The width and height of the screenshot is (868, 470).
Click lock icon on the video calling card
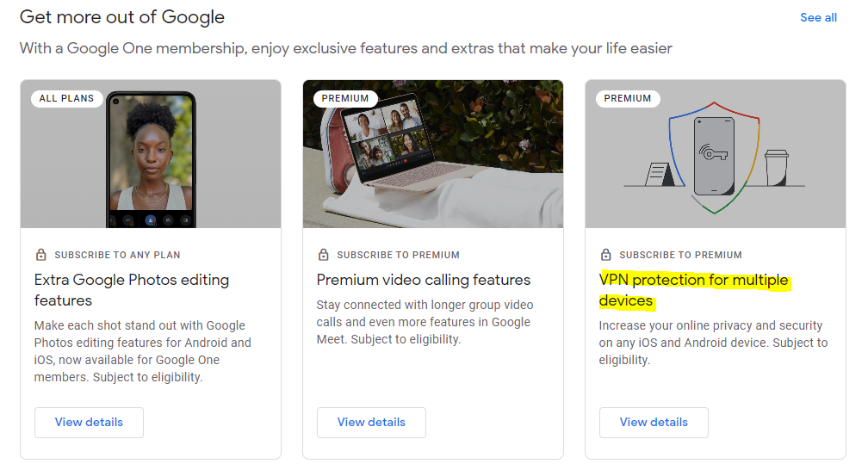point(323,255)
